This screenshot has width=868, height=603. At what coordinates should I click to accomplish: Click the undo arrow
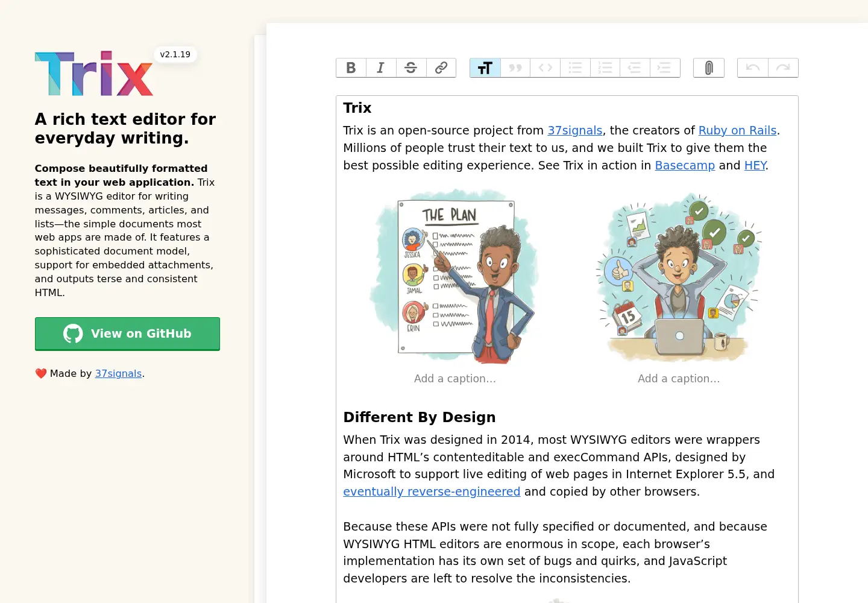click(753, 68)
